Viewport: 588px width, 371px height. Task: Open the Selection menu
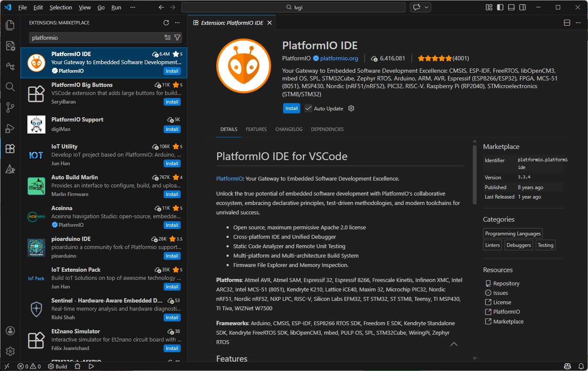point(61,7)
